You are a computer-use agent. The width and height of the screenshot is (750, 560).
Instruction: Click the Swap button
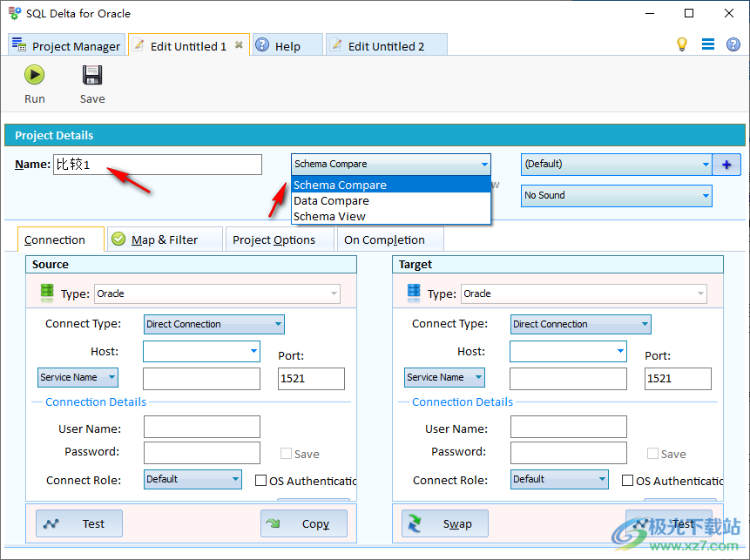[x=445, y=523]
